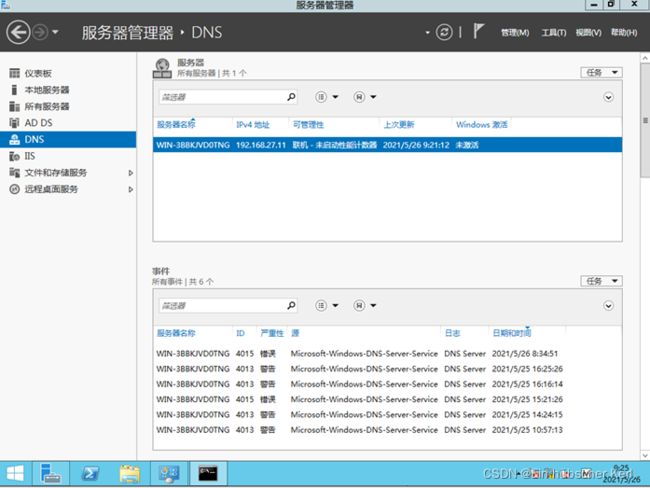The height and width of the screenshot is (488, 650).
Task: Click the DNS sidebar item
Action: 68,139
